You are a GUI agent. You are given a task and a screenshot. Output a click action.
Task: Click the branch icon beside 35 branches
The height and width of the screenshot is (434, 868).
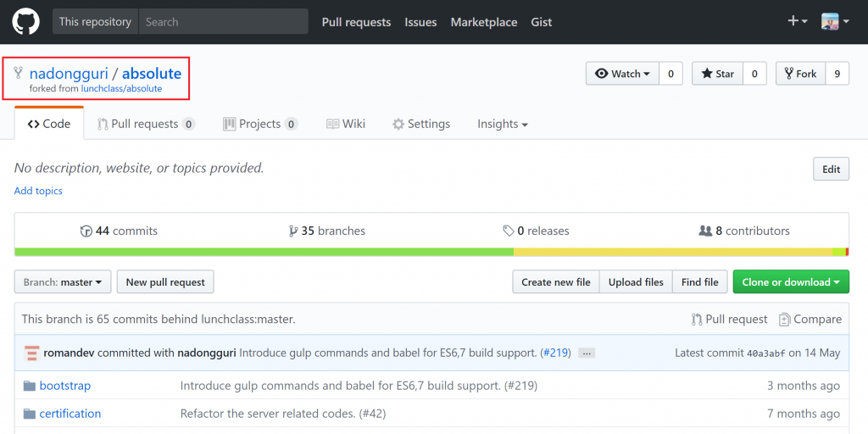(293, 231)
